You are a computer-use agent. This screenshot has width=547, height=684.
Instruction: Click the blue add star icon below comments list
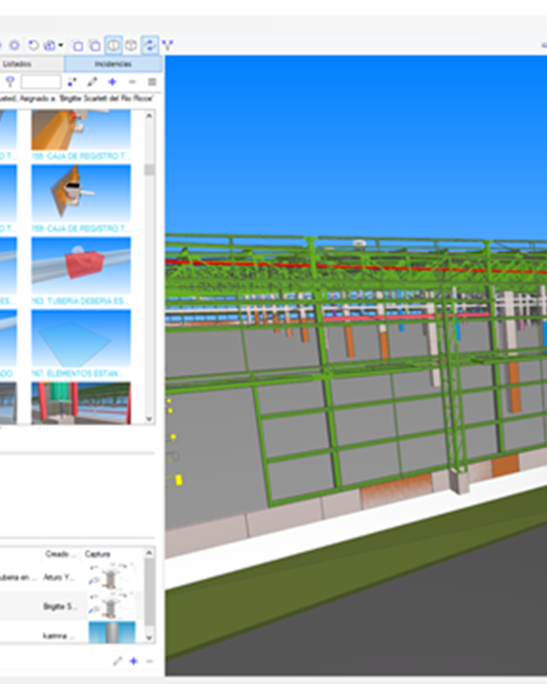pyautogui.click(x=133, y=661)
